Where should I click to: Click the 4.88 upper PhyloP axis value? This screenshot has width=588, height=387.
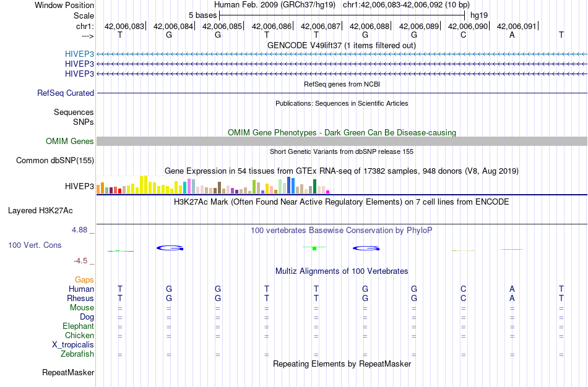pos(79,229)
